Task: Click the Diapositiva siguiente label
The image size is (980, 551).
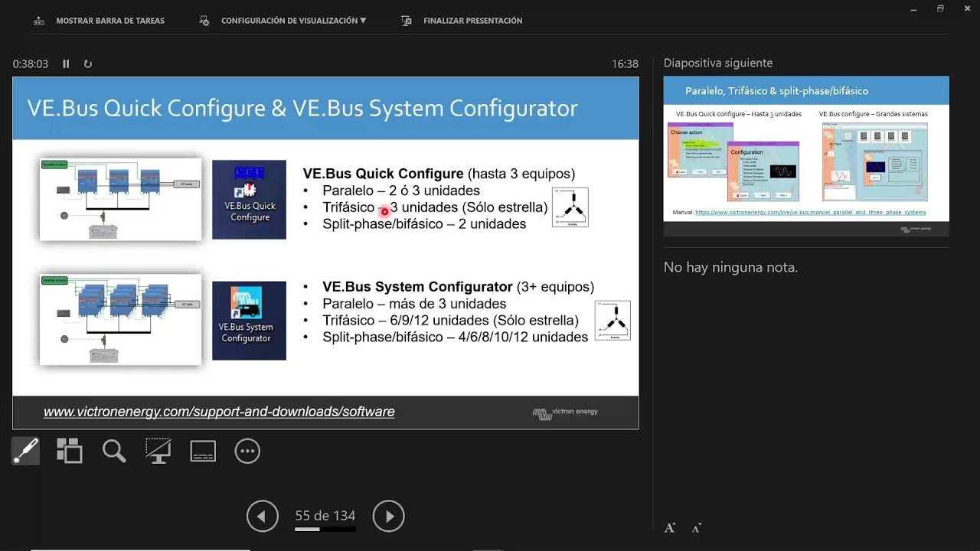Action: click(x=718, y=63)
